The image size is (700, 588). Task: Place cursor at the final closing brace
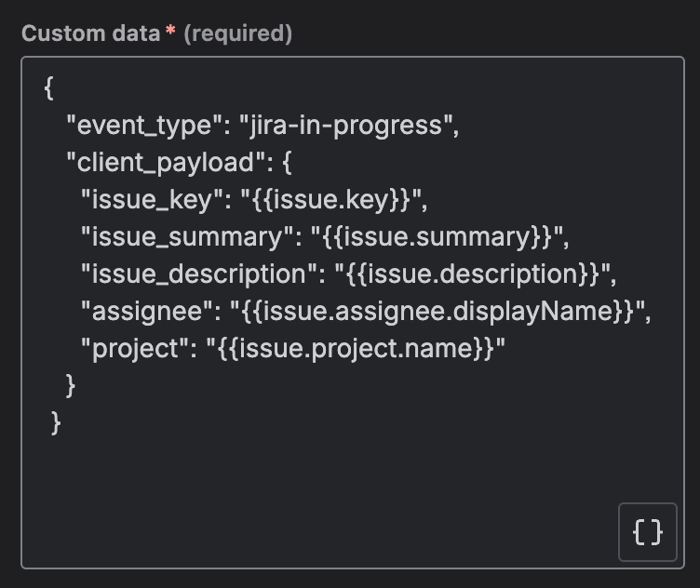[x=56, y=422]
